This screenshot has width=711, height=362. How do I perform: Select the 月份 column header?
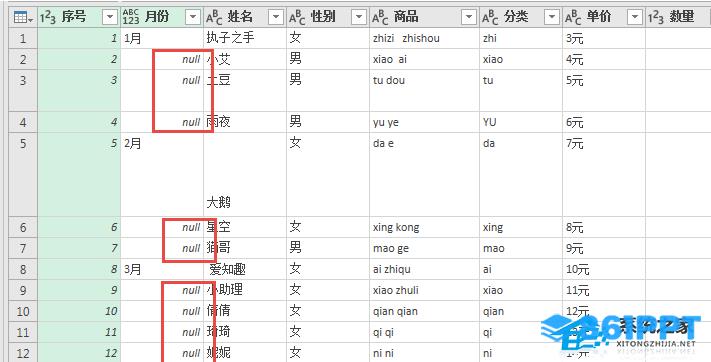[x=162, y=17]
